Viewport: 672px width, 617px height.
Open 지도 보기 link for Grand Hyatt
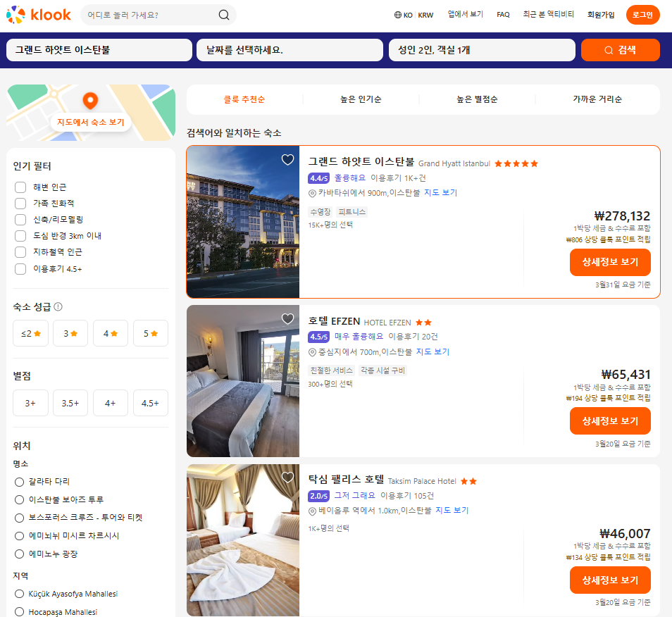point(440,193)
